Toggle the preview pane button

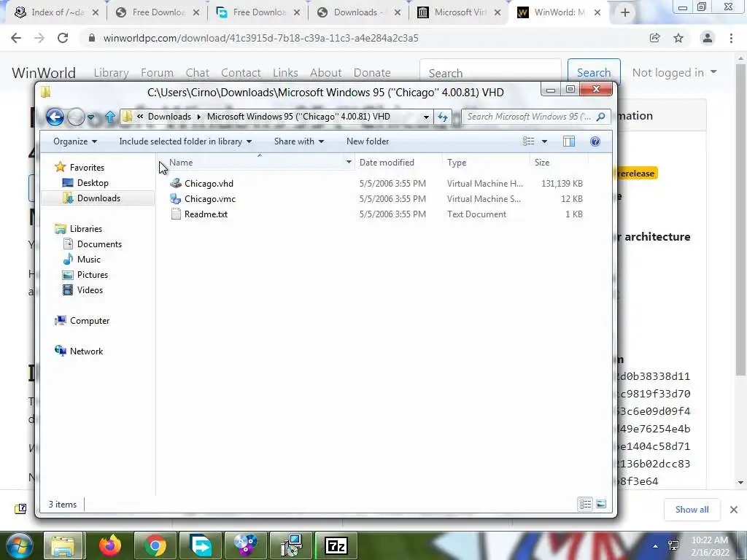coord(569,141)
